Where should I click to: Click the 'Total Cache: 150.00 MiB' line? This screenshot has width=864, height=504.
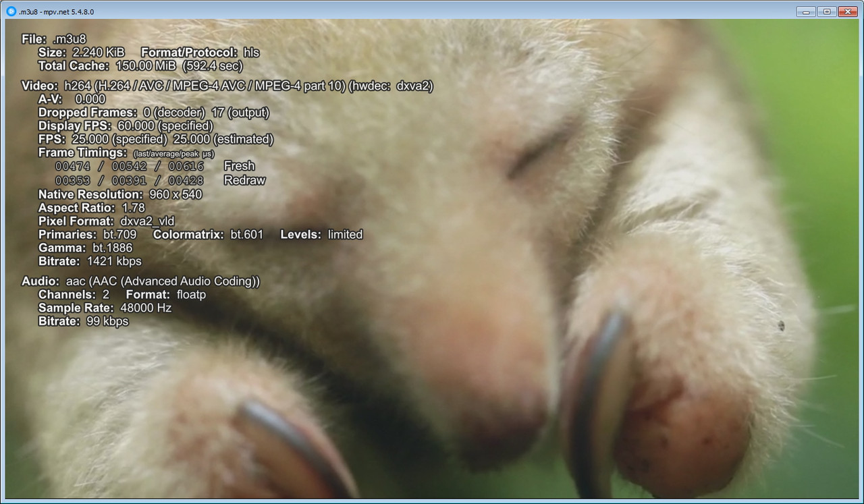point(140,66)
